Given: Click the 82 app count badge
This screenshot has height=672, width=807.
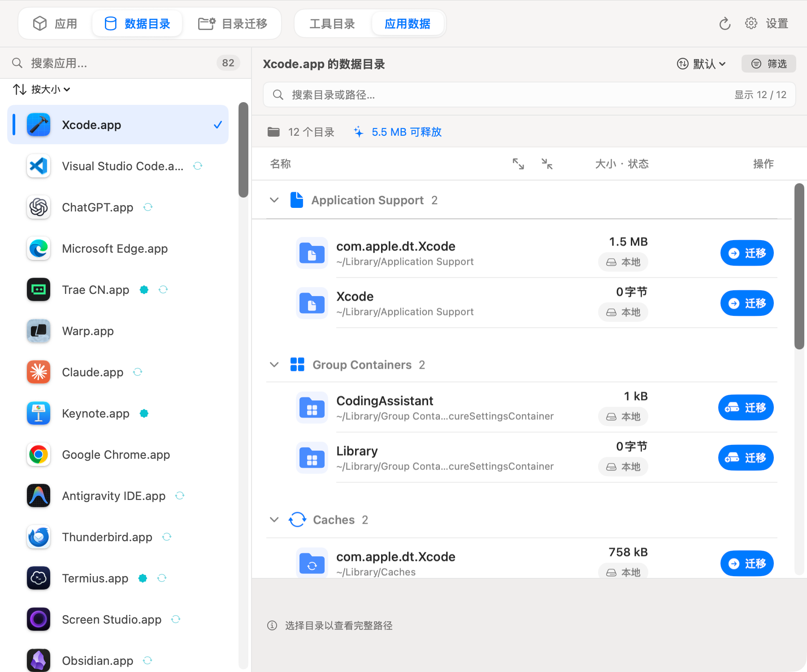Looking at the screenshot, I should coord(228,63).
